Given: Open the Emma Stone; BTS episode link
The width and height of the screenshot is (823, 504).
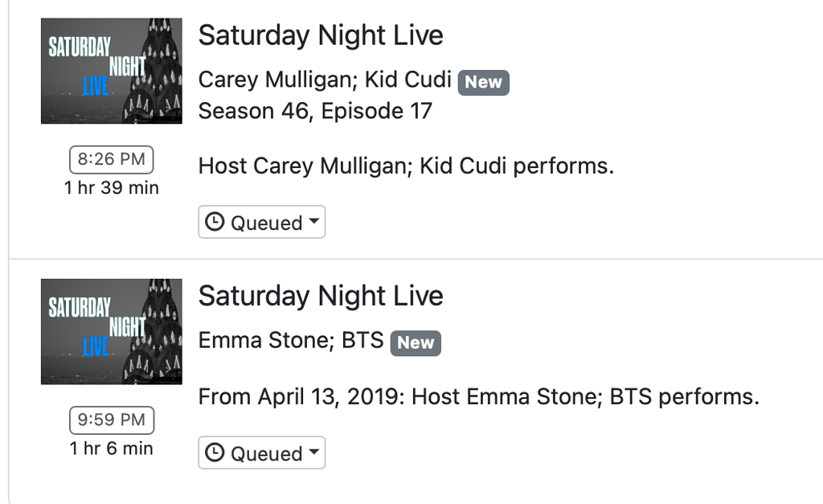Looking at the screenshot, I should coord(289,341).
